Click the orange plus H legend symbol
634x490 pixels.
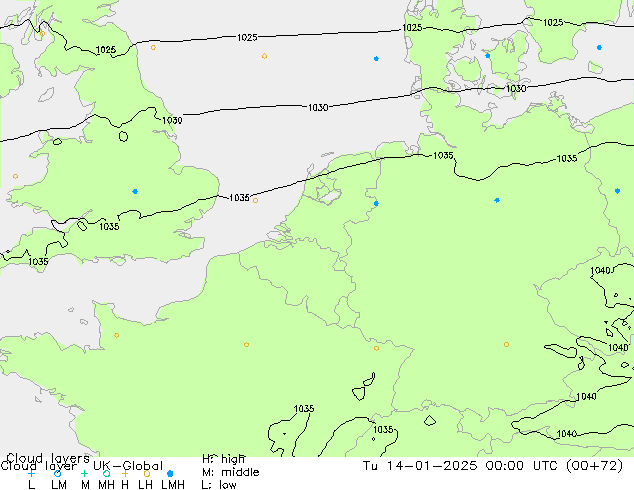125,473
